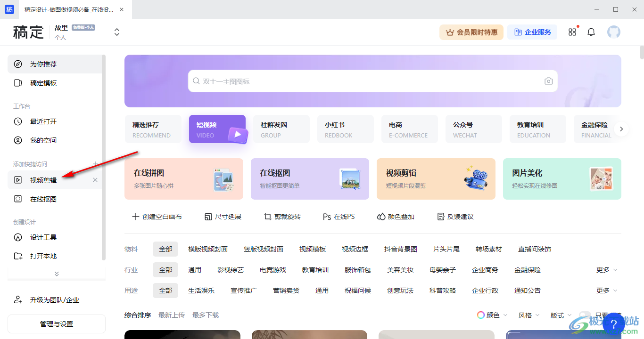Switch to 社群发圈 category tab

(281, 129)
